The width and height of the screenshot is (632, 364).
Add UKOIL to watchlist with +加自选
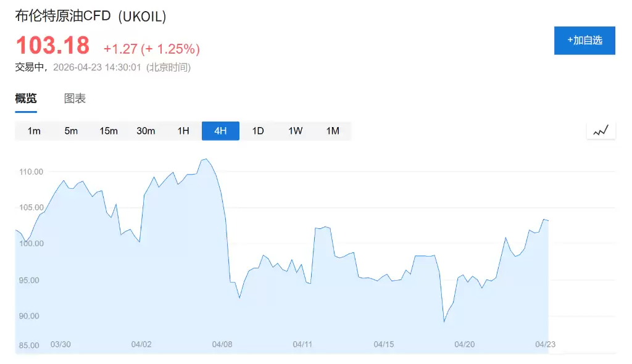(584, 40)
